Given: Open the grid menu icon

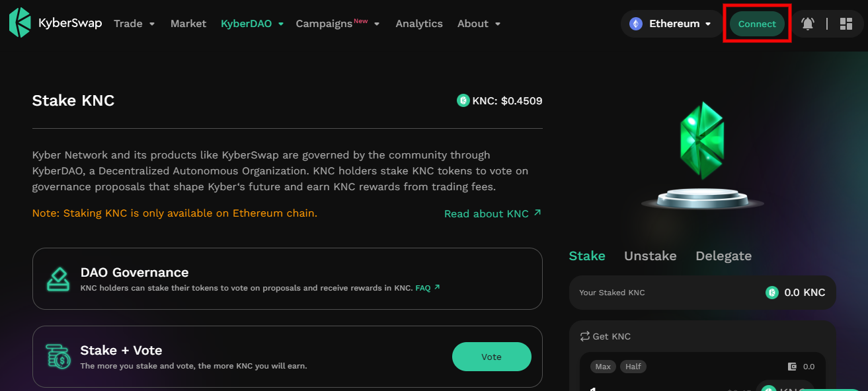Looking at the screenshot, I should point(846,24).
